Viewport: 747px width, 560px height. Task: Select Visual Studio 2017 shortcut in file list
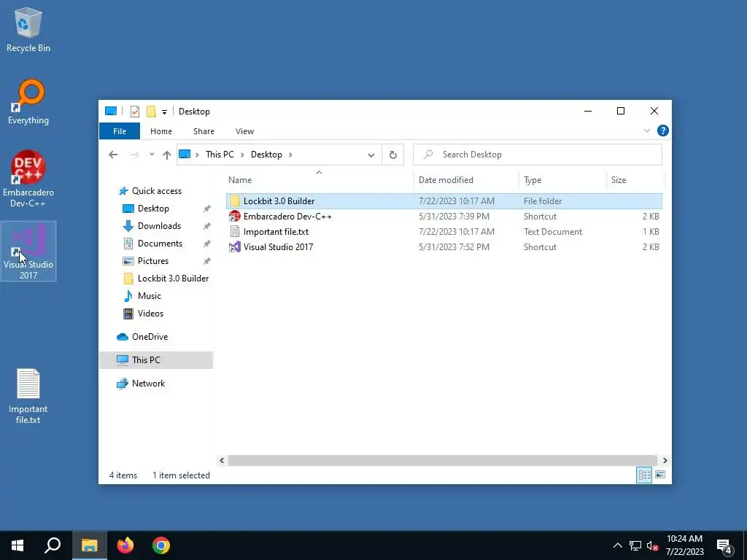click(444, 246)
